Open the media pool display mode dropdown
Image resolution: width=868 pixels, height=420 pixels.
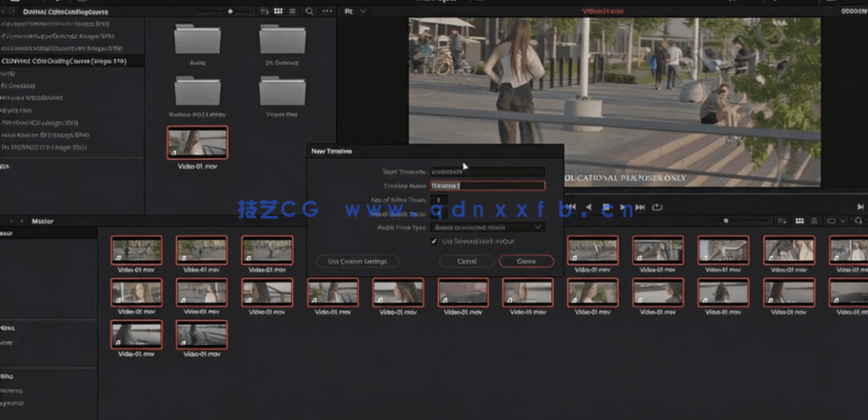pyautogui.click(x=836, y=221)
